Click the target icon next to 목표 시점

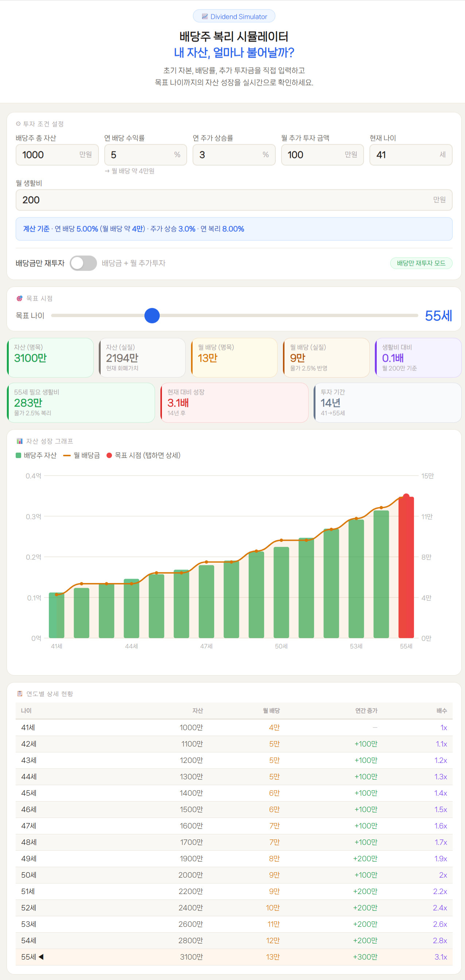click(x=19, y=298)
